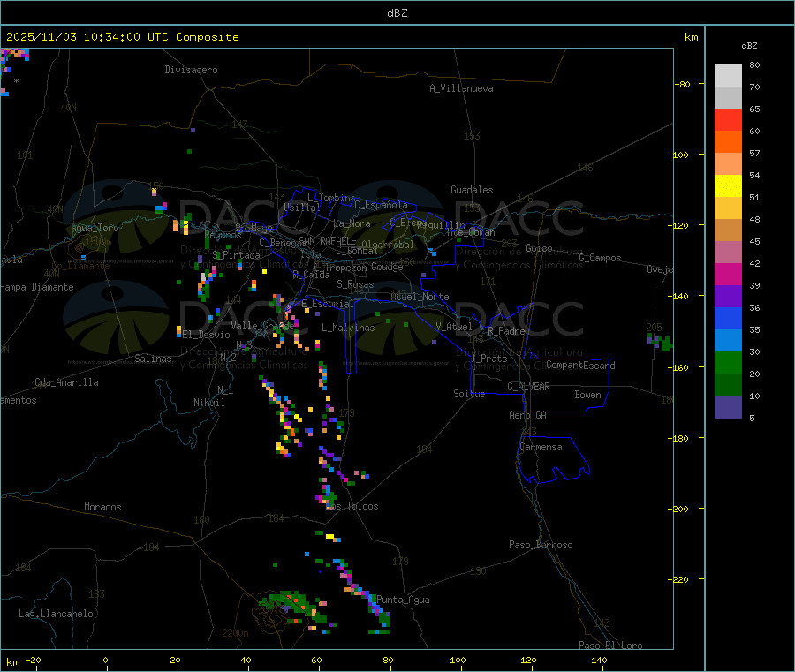This screenshot has height=672, width=795.
Task: Click the CompantEscard map label
Action: click(x=580, y=366)
